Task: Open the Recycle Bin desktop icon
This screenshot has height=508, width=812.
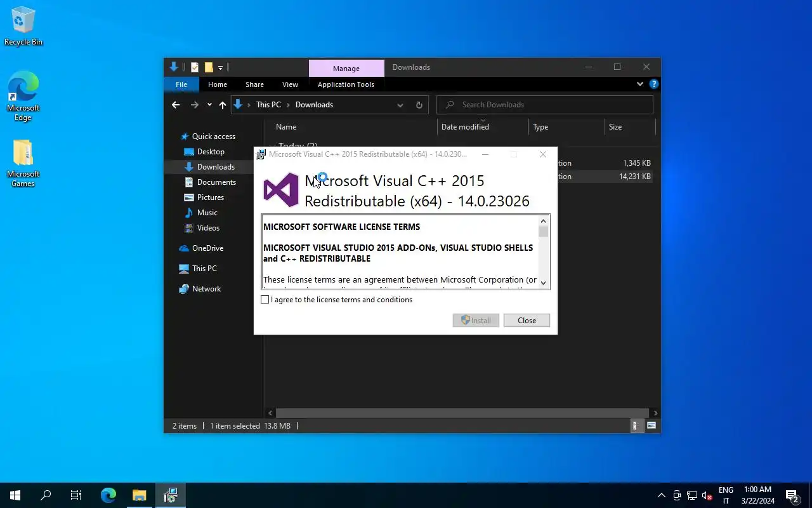Action: 23,27
